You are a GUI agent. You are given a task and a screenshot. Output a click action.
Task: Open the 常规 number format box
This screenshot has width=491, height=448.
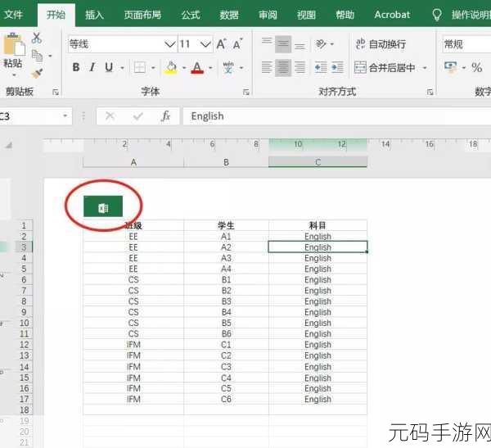[466, 44]
